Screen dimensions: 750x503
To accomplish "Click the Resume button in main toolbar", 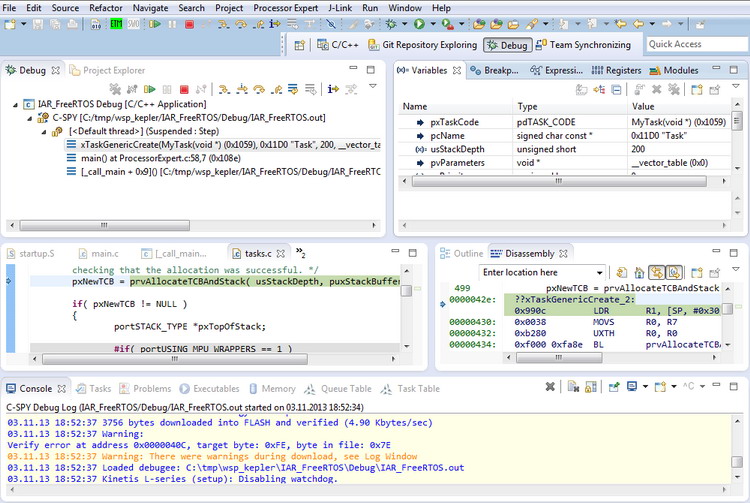I will pyautogui.click(x=154, y=24).
